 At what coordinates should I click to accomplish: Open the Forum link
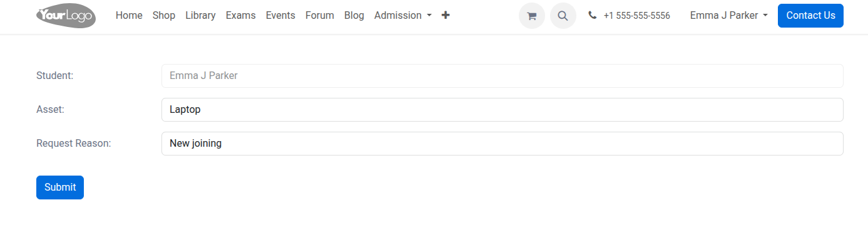(320, 15)
